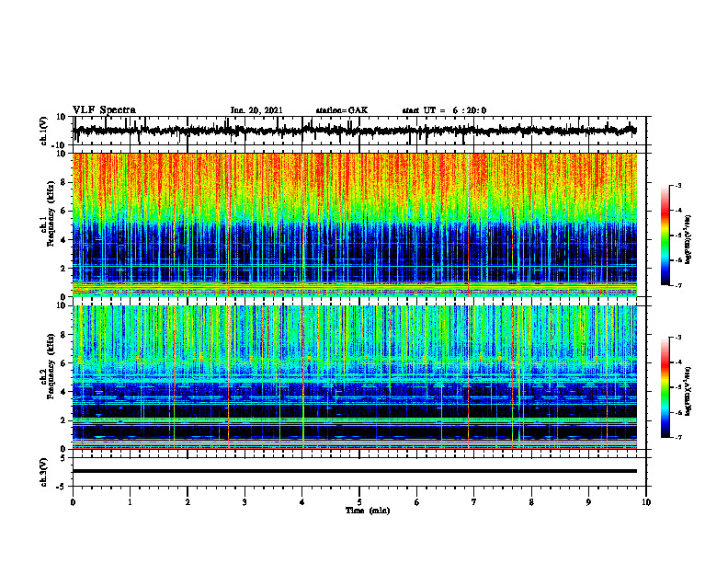Viewport: 728px width, 563px height.
Task: Click the "-7" value on ch.1 colorbar
Action: (x=678, y=285)
